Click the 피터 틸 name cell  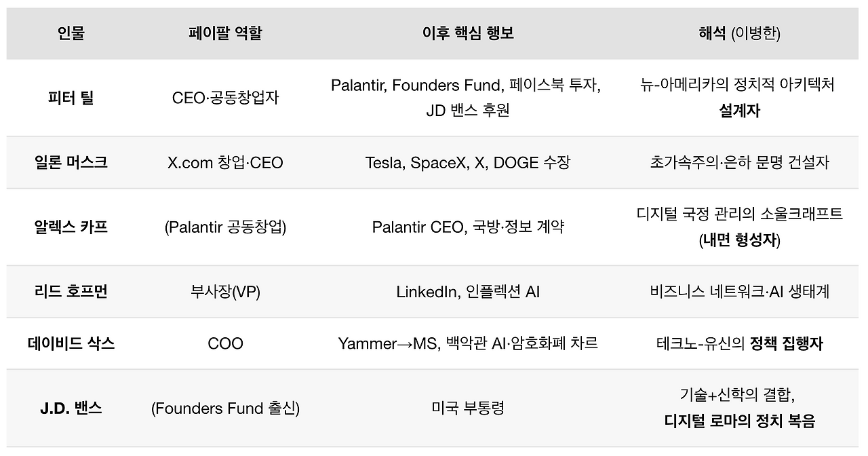point(71,98)
